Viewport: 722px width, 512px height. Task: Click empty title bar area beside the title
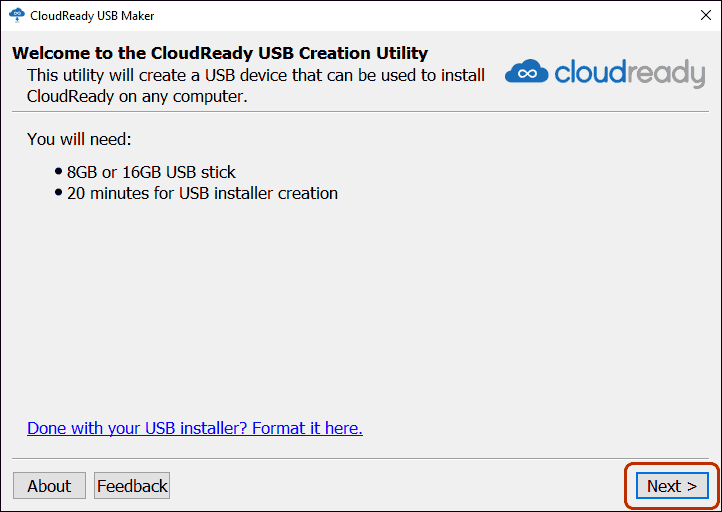pyautogui.click(x=414, y=15)
